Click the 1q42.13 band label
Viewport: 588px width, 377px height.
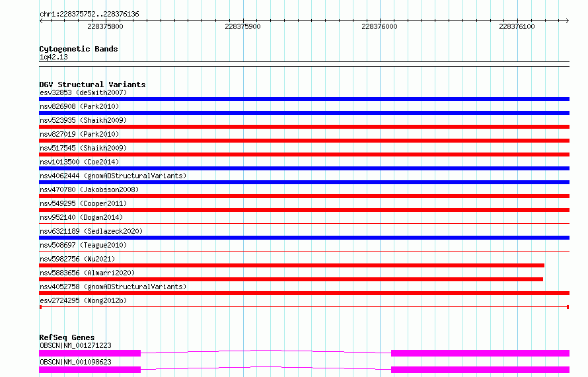coord(54,57)
